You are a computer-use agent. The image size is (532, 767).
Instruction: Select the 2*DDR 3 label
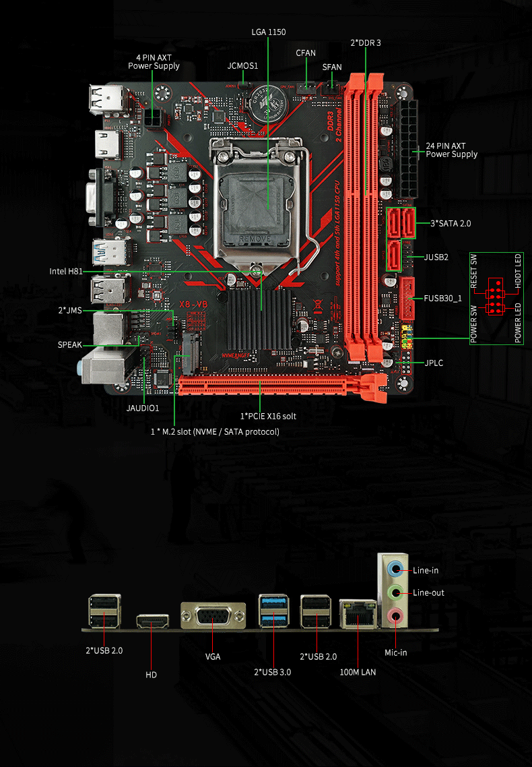click(x=366, y=43)
